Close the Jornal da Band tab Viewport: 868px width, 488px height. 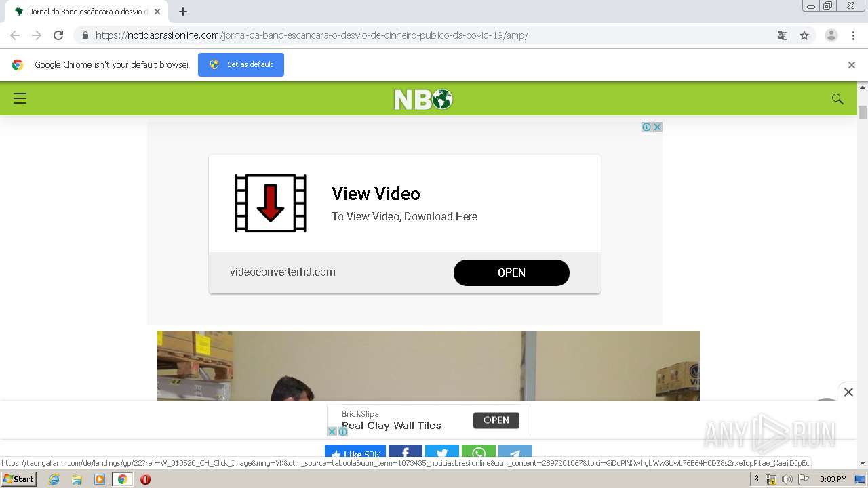[157, 12]
